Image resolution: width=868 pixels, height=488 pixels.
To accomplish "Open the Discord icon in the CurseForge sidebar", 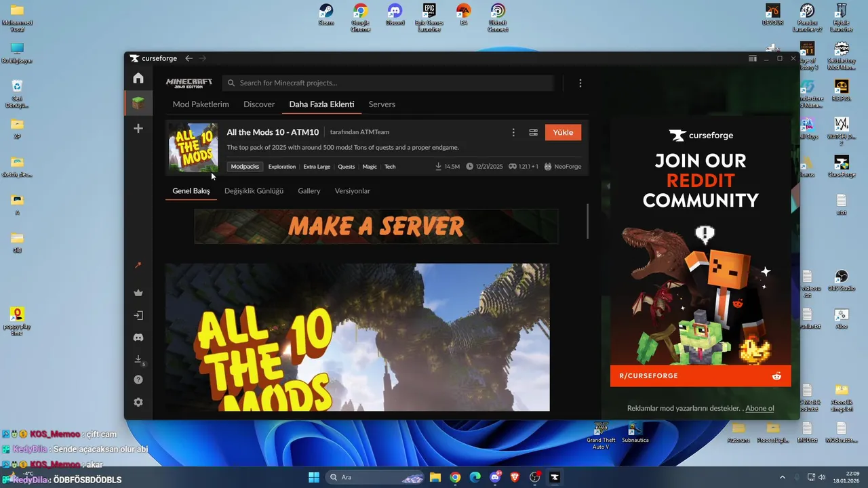I will (138, 337).
